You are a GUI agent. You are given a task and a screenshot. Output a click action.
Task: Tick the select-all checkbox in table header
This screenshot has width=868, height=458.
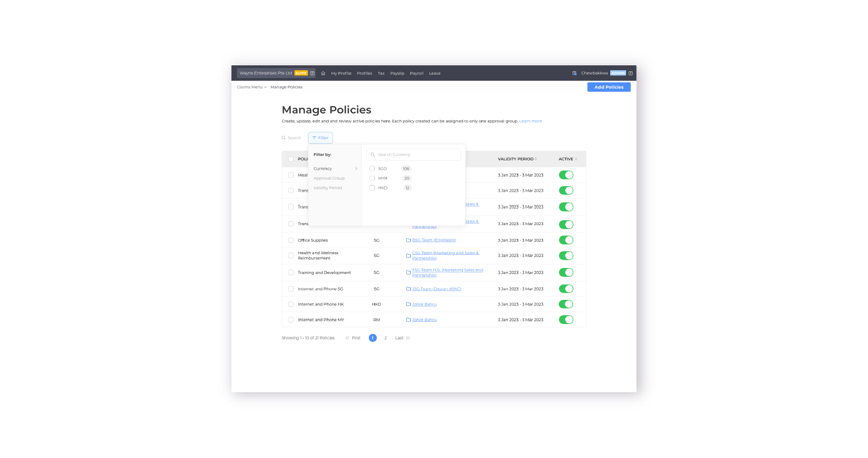(291, 159)
